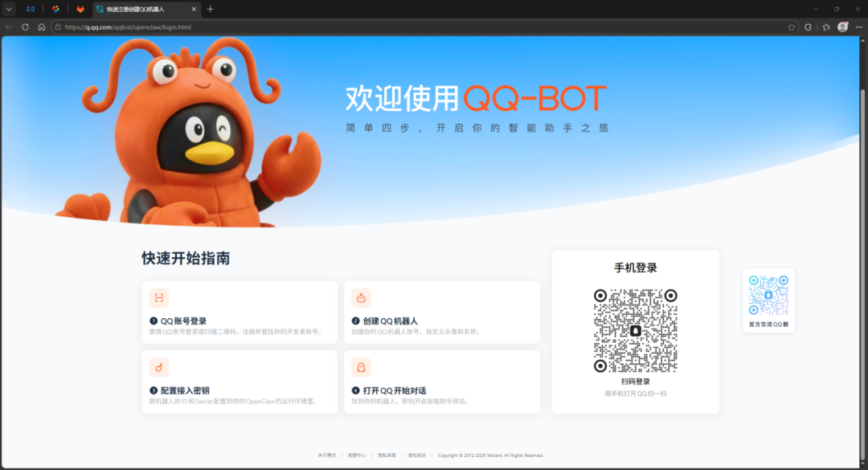Add this page to favorites
The height and width of the screenshot is (470, 868).
792,27
